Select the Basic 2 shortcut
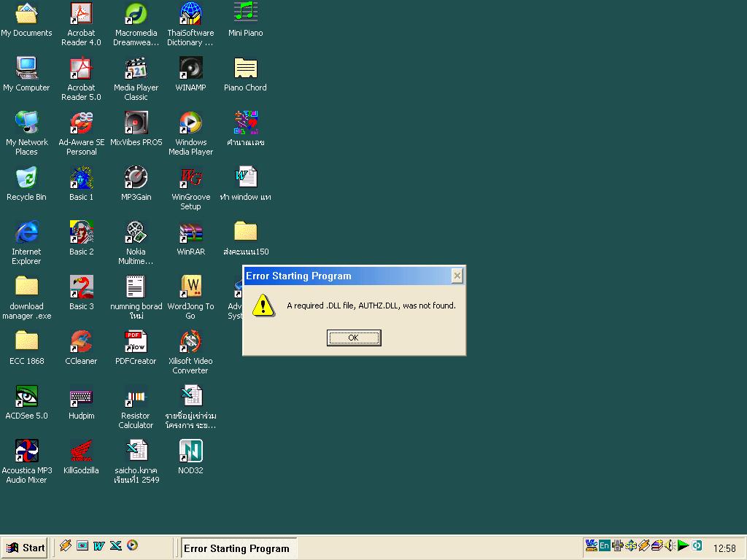Image resolution: width=747 pixels, height=560 pixels. coord(81,238)
